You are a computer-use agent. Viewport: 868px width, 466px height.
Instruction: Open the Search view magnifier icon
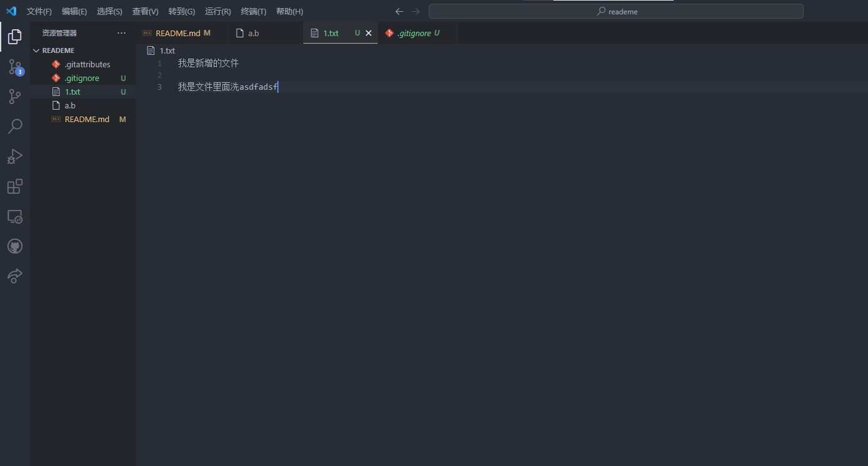click(15, 126)
